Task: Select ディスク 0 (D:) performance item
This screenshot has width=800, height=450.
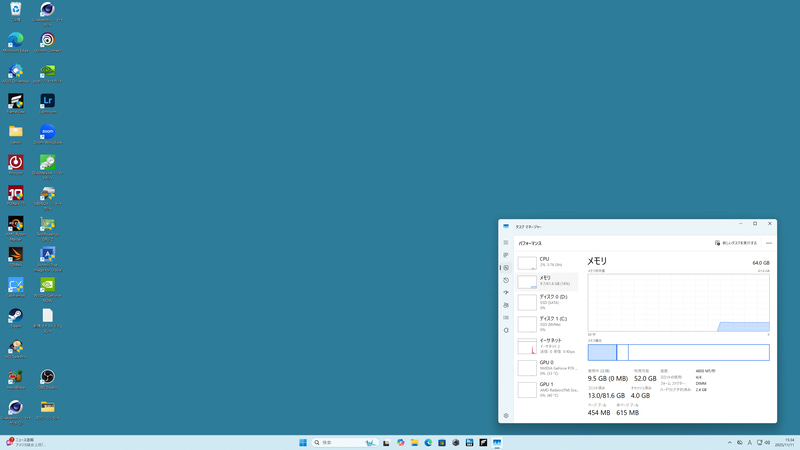Action: point(547,302)
